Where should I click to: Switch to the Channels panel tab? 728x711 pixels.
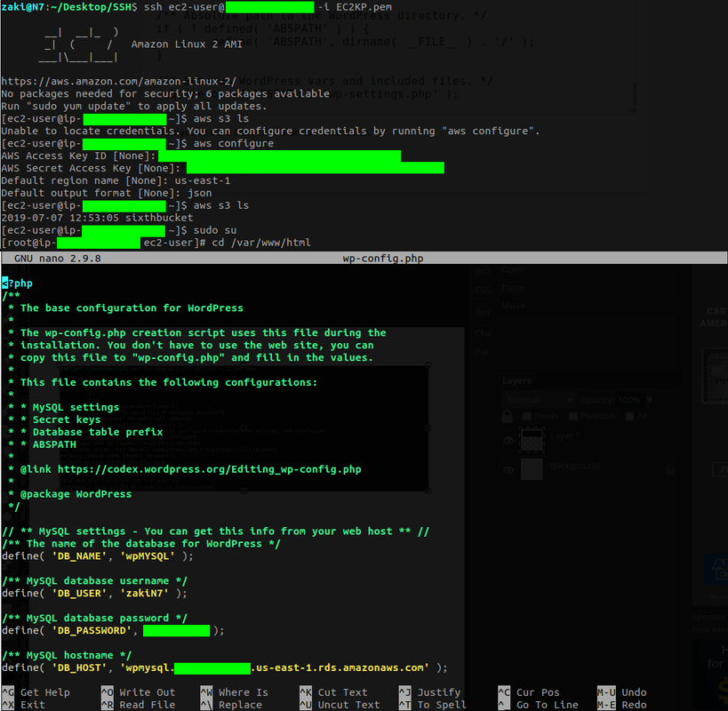[x=483, y=332]
